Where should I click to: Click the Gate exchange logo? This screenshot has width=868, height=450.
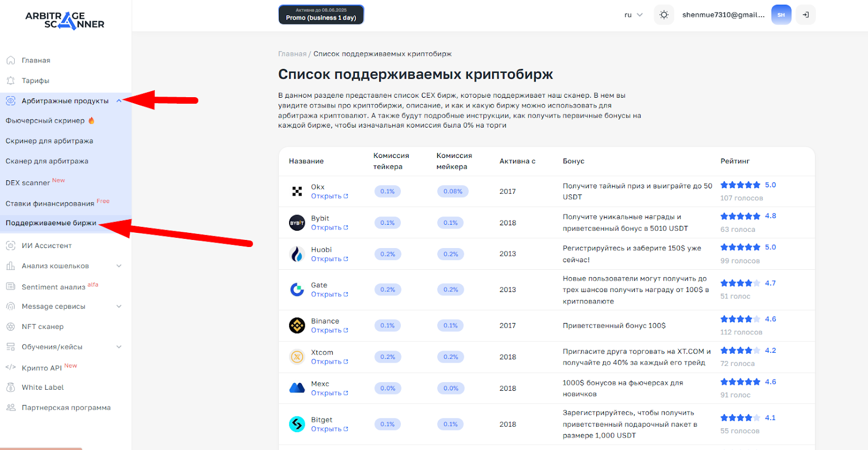tap(297, 290)
